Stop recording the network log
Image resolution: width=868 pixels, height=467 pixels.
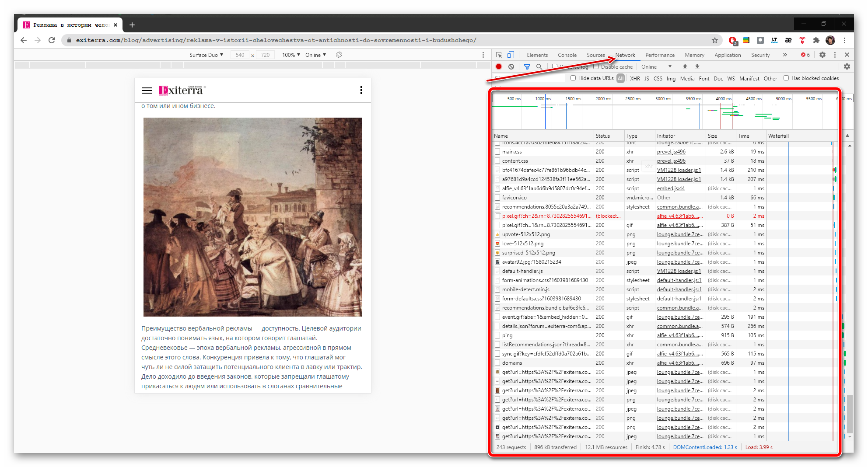[499, 66]
